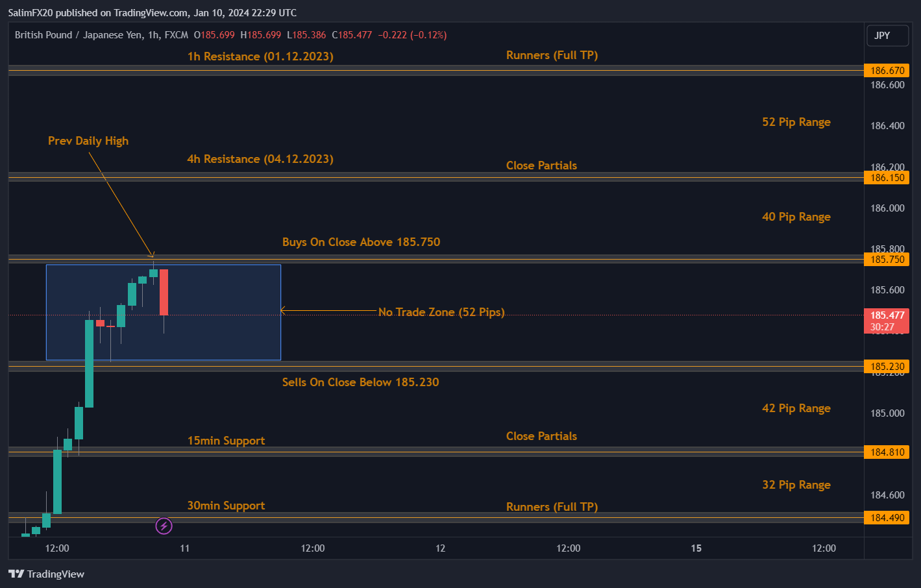
Task: Click the 184.810 orange price label
Action: tap(887, 452)
